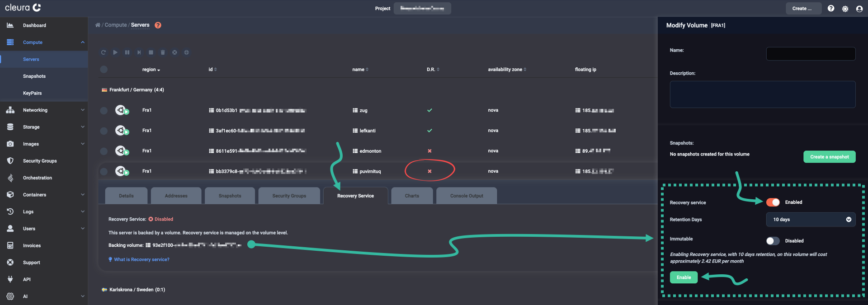Open the Retention Days dropdown
This screenshot has height=305, width=868.
pos(811,220)
